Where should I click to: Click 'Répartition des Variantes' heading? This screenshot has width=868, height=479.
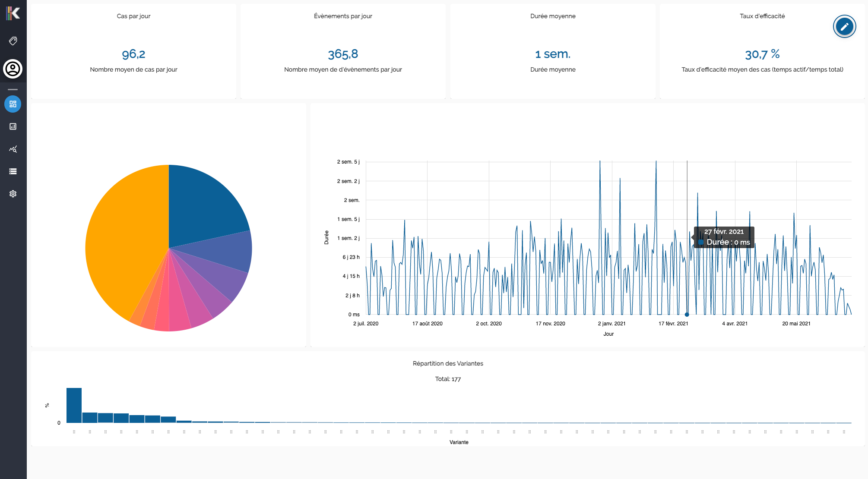[448, 363]
